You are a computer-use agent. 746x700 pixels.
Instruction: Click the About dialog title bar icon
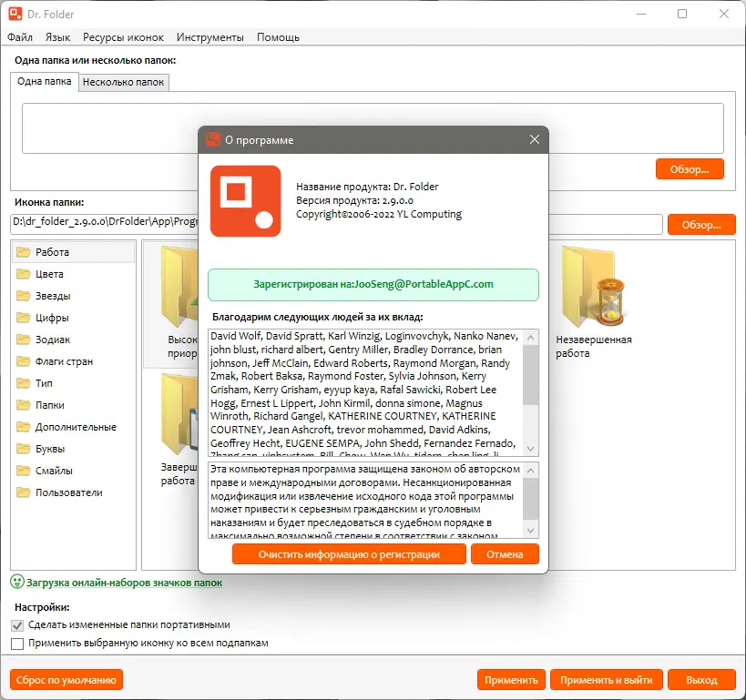(212, 140)
